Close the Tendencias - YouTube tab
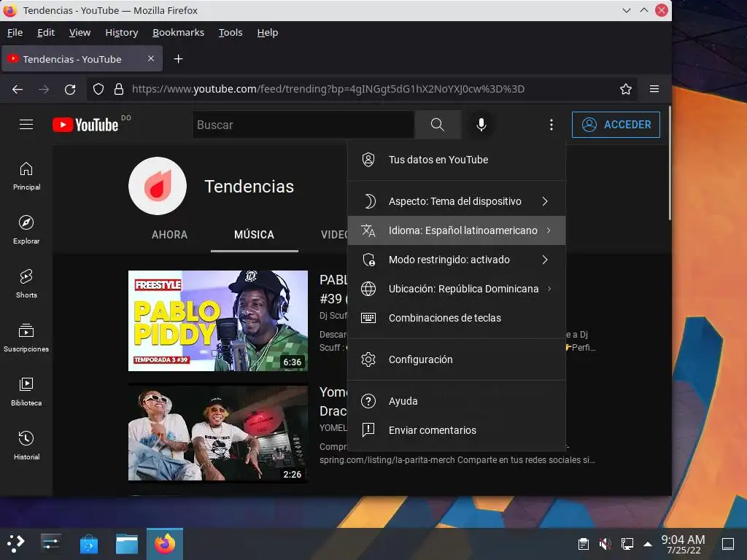 pyautogui.click(x=150, y=58)
